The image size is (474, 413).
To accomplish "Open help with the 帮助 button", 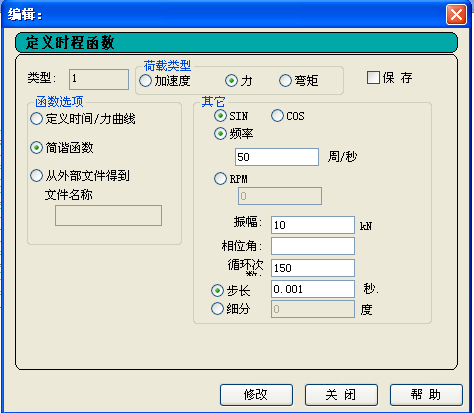I will tap(426, 395).
